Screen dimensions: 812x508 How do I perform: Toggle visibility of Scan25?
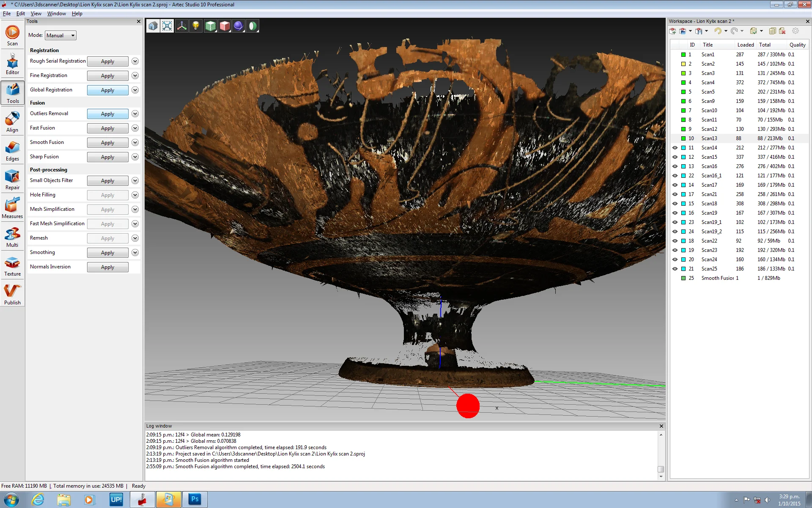tap(675, 269)
